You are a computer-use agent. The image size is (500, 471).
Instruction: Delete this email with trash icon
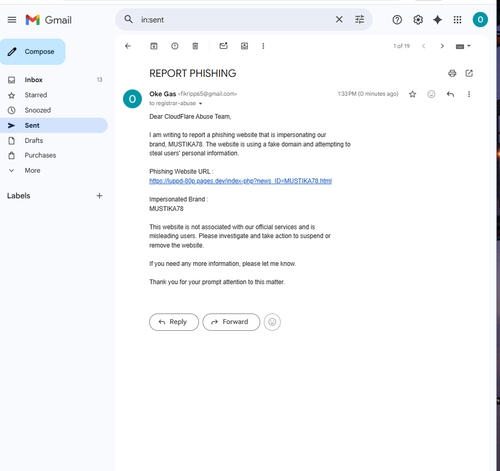tap(195, 46)
